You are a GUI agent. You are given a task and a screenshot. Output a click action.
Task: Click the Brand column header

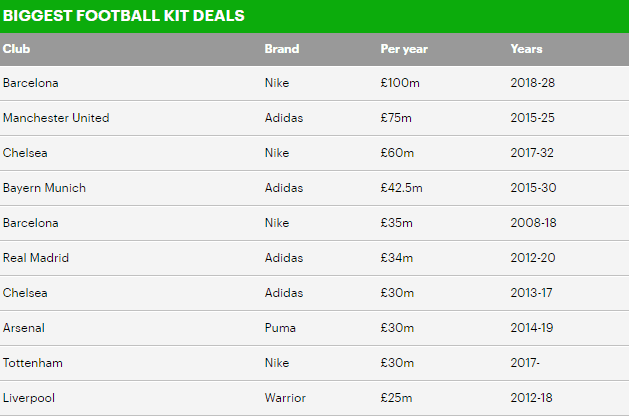[281, 49]
